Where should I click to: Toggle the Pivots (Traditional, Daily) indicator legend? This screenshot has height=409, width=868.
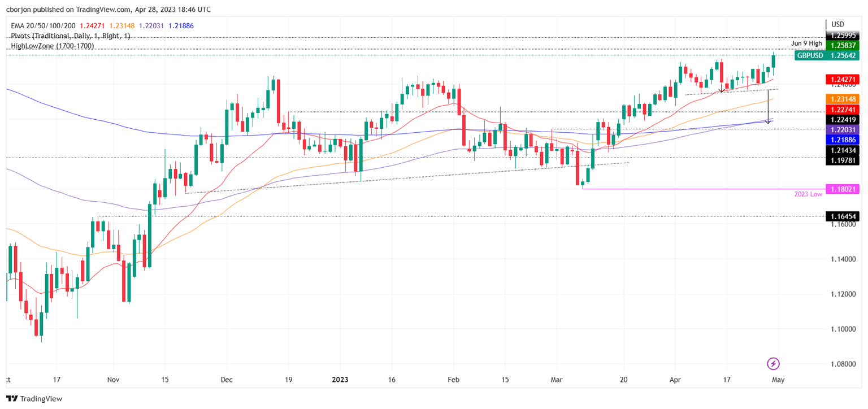(68, 36)
